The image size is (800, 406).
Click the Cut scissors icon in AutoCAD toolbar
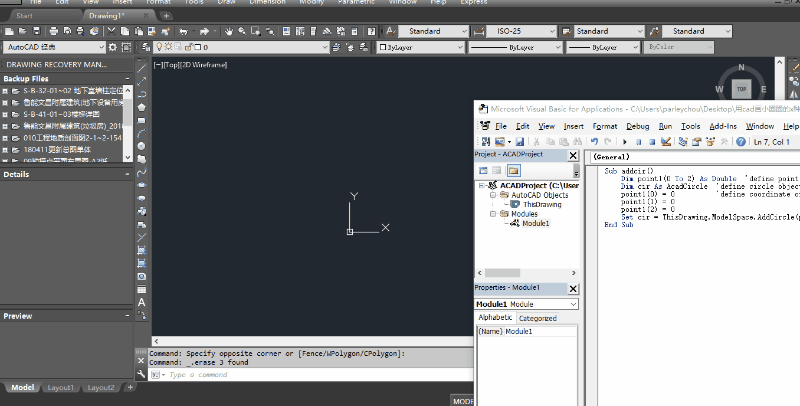click(x=111, y=32)
